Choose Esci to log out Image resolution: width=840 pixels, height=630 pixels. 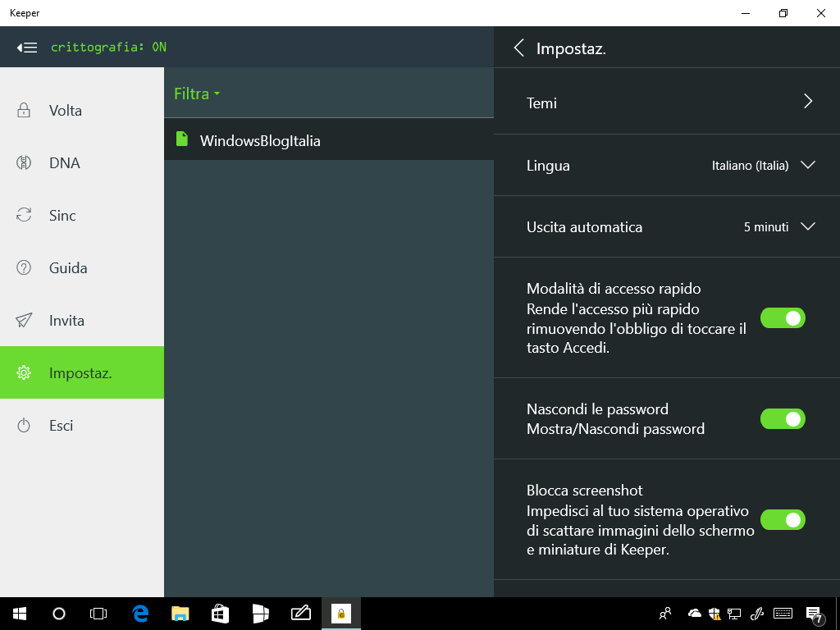pos(82,426)
